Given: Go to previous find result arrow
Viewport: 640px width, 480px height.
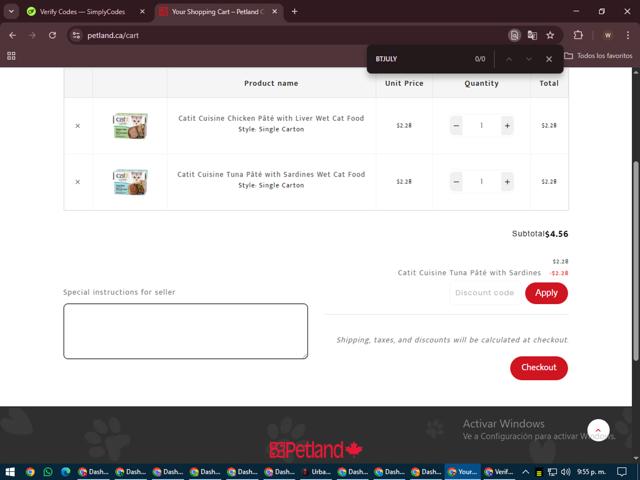Looking at the screenshot, I should [x=509, y=59].
